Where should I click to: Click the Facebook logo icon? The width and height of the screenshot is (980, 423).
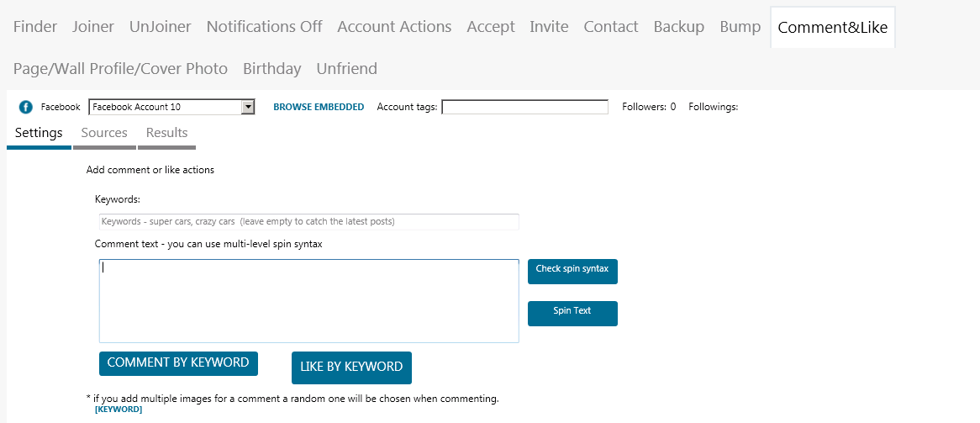[25, 107]
